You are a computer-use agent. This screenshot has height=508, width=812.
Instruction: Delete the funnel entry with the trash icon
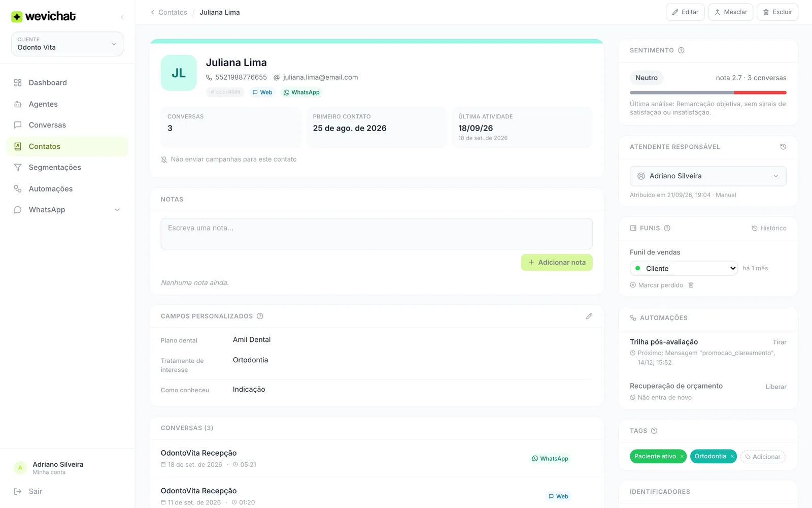(x=691, y=285)
